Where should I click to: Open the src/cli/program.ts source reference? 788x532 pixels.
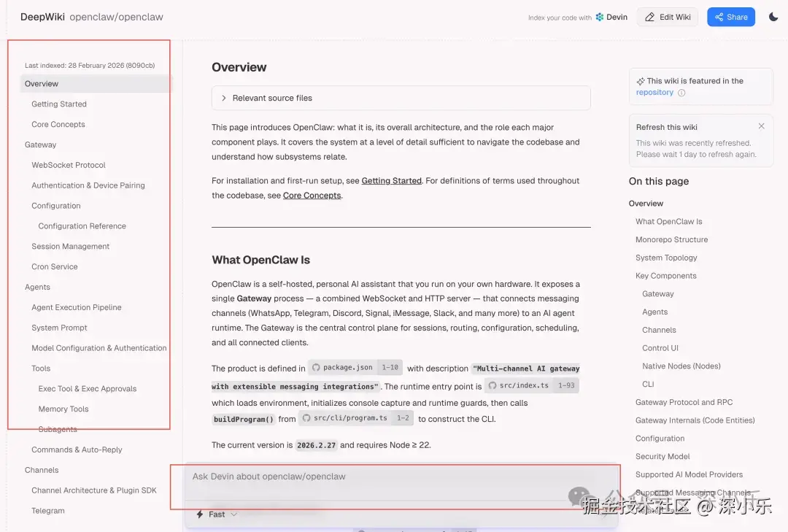tap(356, 418)
